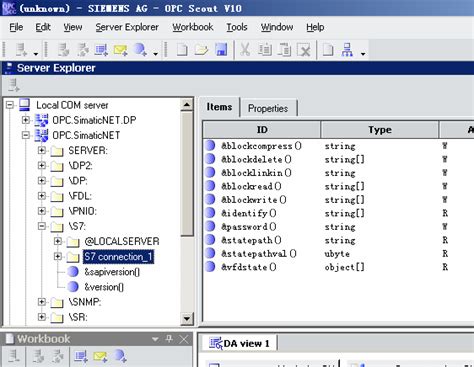
Task: Open the Tools menu
Action: tap(237, 27)
